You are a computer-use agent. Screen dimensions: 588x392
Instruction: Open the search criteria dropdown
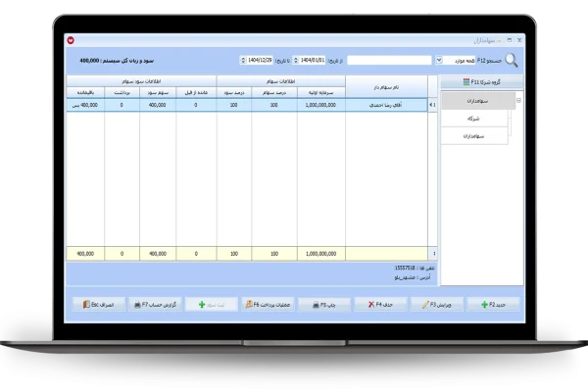(438, 60)
